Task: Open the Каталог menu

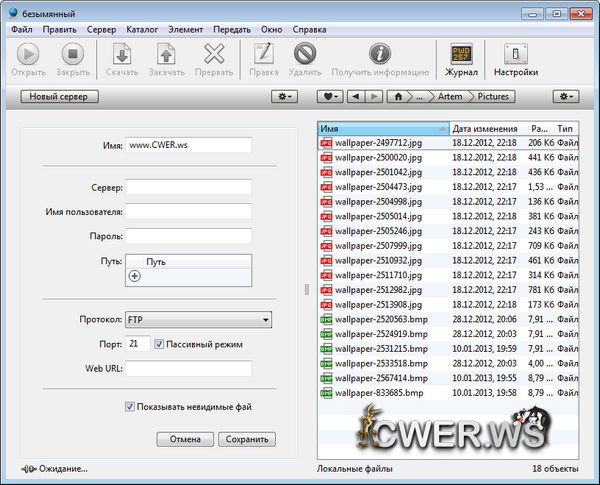Action: point(142,29)
